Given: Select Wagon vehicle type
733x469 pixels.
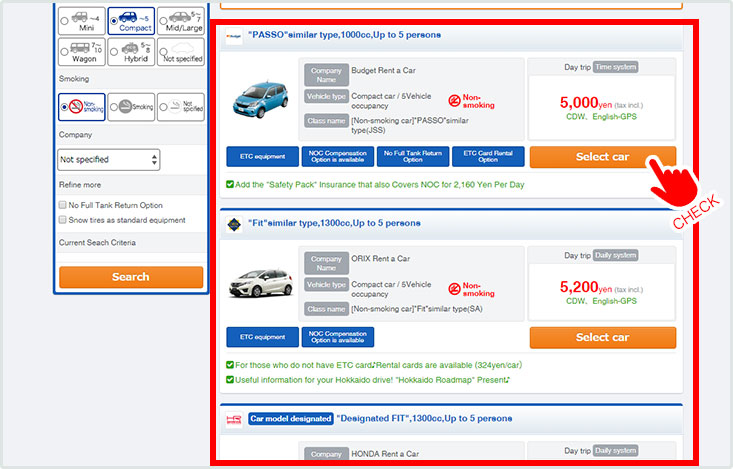Looking at the screenshot, I should pyautogui.click(x=80, y=52).
